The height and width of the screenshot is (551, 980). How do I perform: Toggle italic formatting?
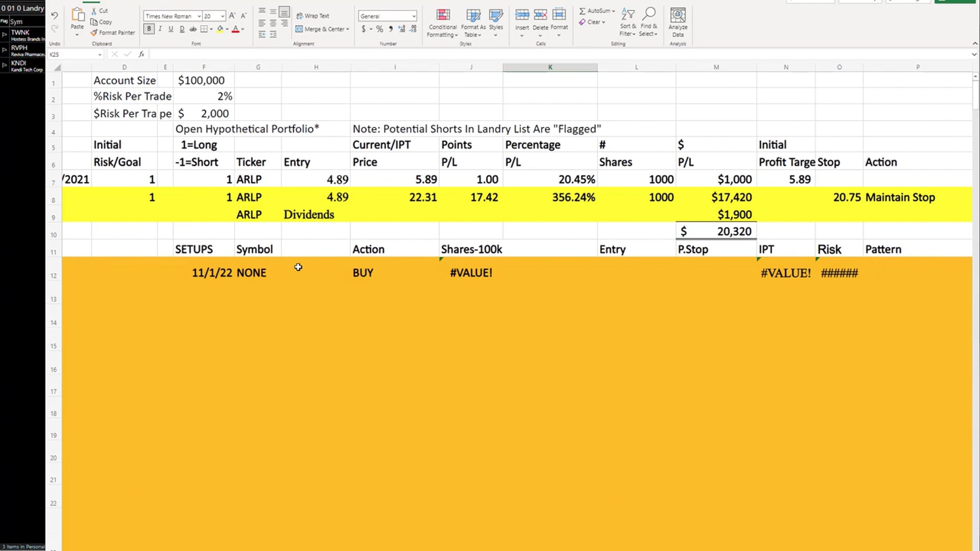click(x=160, y=29)
